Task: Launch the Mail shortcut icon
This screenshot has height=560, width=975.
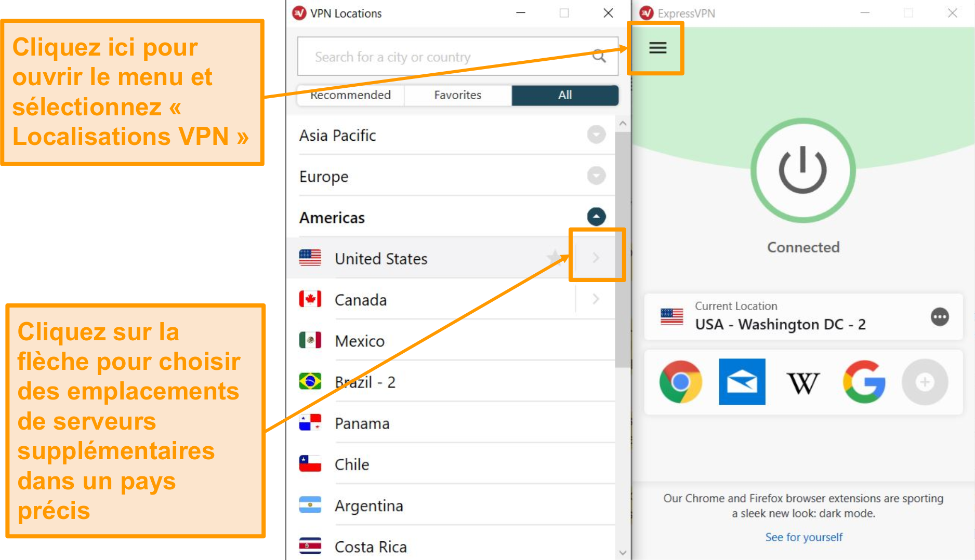Action: tap(742, 382)
